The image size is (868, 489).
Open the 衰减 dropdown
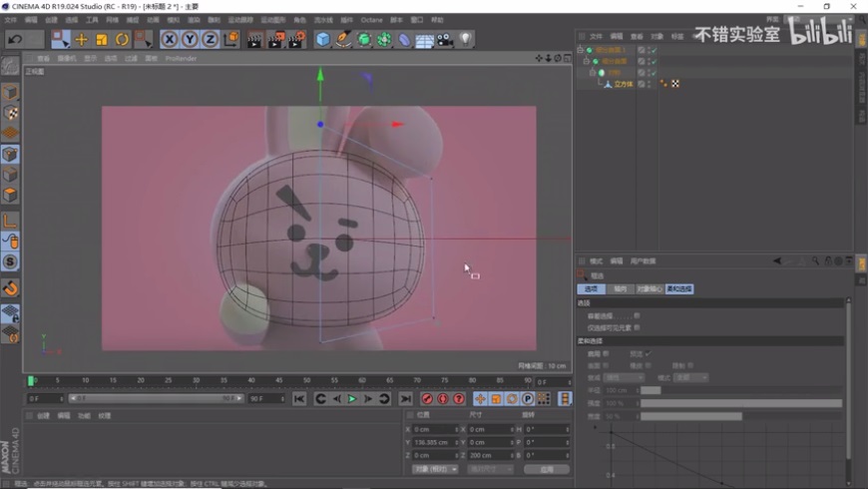tap(624, 377)
